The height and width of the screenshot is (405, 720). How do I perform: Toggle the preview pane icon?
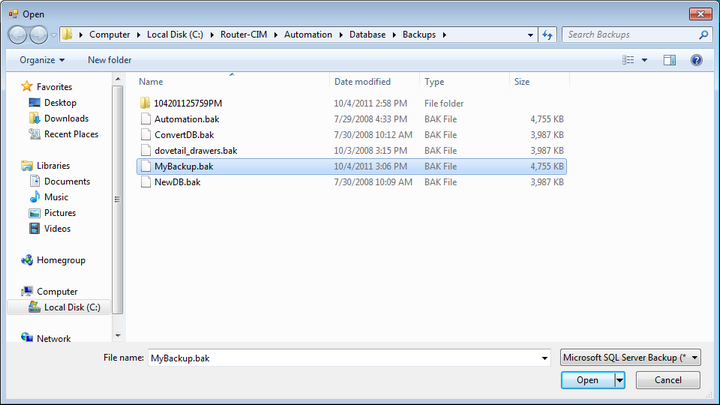pos(670,60)
